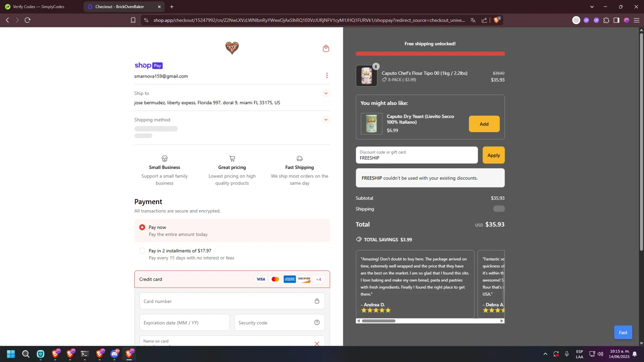Click the Andrea D. review card
Image resolution: width=644 pixels, height=362 pixels.
tap(415, 284)
